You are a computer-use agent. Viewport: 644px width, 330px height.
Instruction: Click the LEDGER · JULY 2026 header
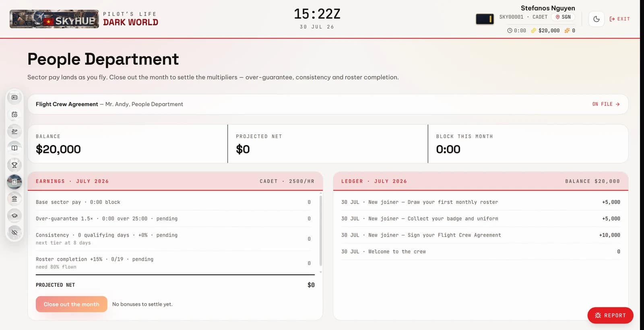[374, 181]
